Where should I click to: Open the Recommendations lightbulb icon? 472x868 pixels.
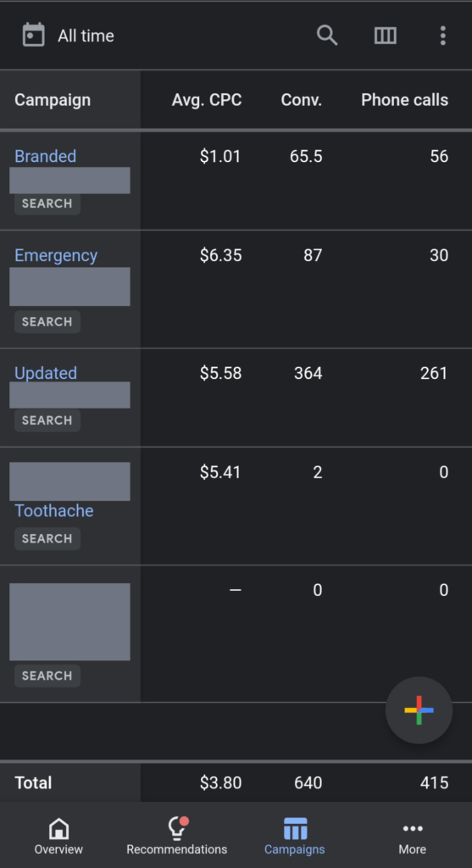[177, 829]
